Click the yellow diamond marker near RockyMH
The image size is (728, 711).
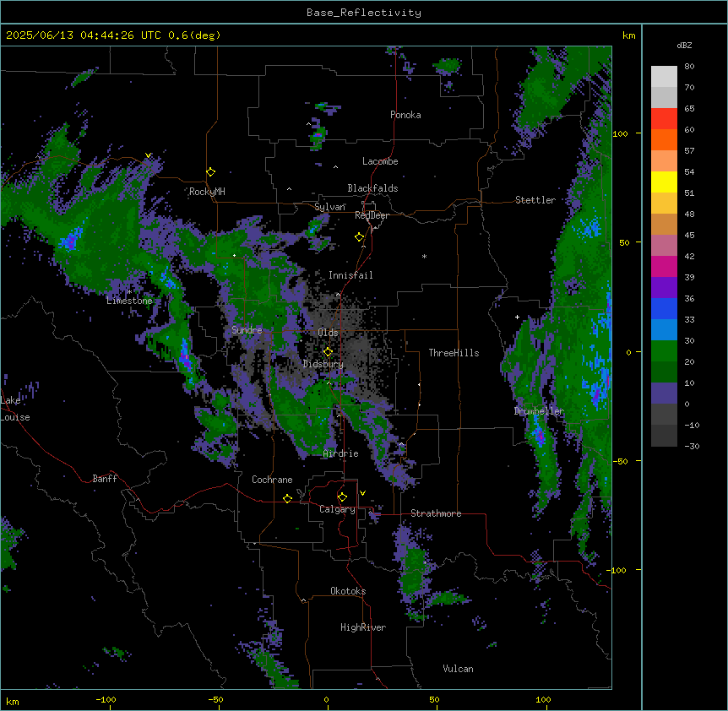211,172
